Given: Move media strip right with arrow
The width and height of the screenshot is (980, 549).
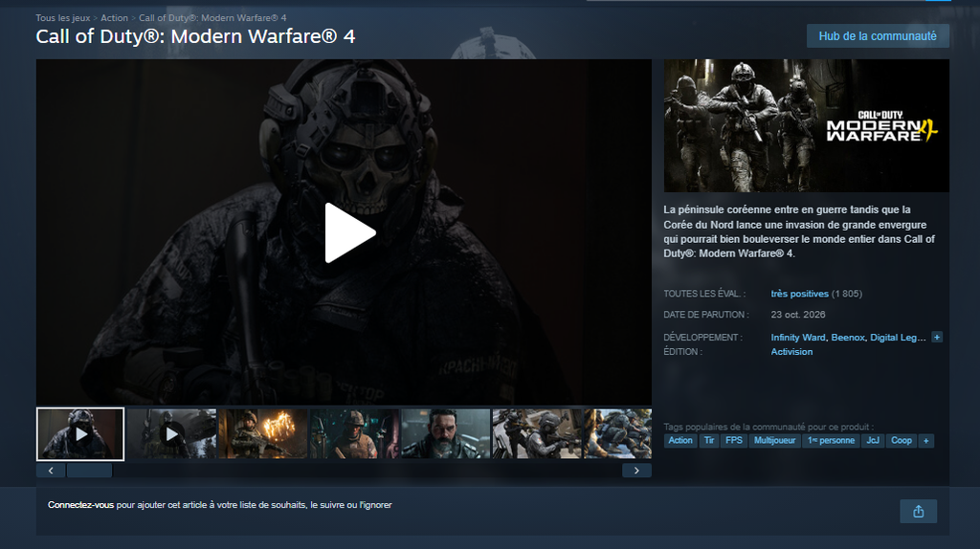Looking at the screenshot, I should pyautogui.click(x=636, y=471).
